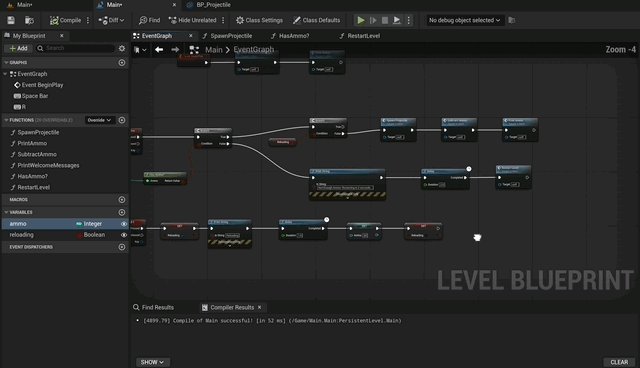Collapse the Variables section

point(6,212)
